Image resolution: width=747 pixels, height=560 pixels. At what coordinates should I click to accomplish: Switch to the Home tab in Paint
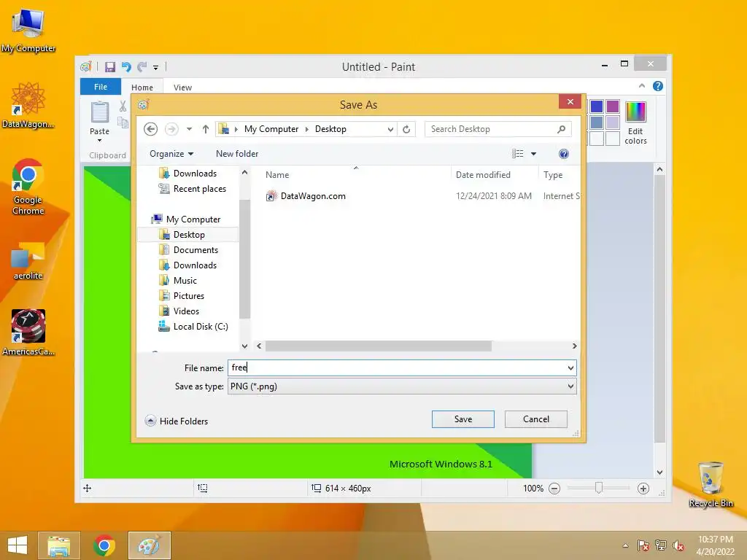pyautogui.click(x=142, y=87)
